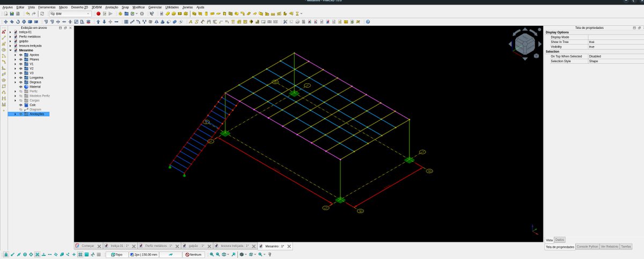The height and width of the screenshot is (259, 644).
Task: Click the On Top When Selected Disabled value
Action: click(x=616, y=56)
